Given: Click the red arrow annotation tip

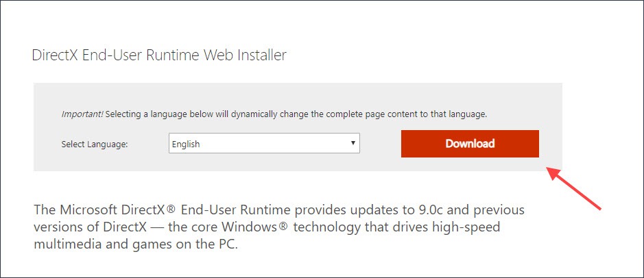Looking at the screenshot, I should click(x=549, y=170).
